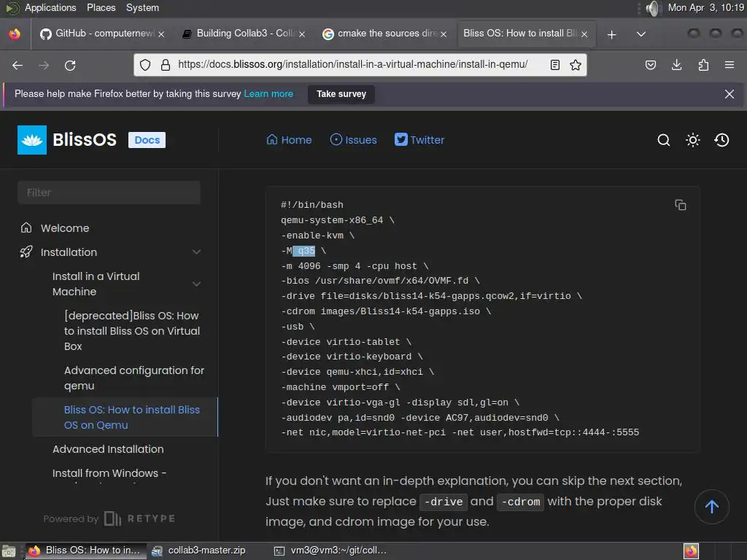Open the Issues navigation link
Viewport: 747px width, 560px height.
pos(353,140)
